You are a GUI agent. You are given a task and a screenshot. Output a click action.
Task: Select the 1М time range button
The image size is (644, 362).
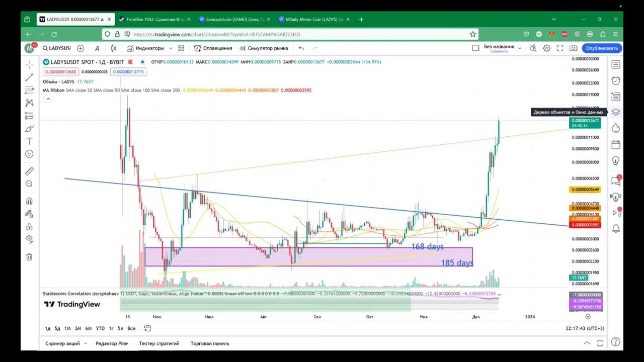click(67, 328)
